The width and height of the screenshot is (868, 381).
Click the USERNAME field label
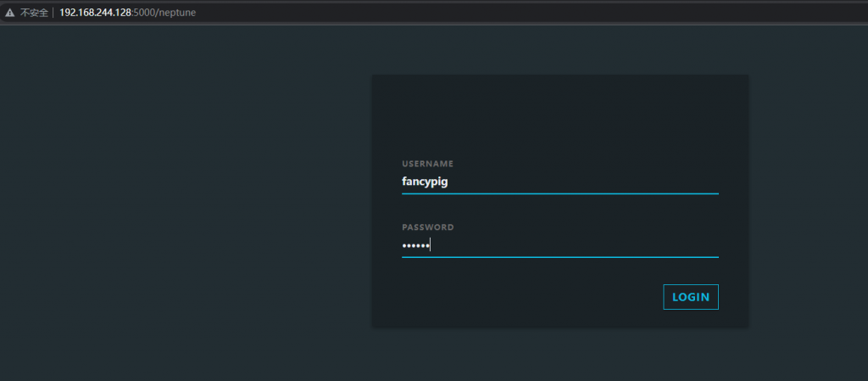click(428, 163)
